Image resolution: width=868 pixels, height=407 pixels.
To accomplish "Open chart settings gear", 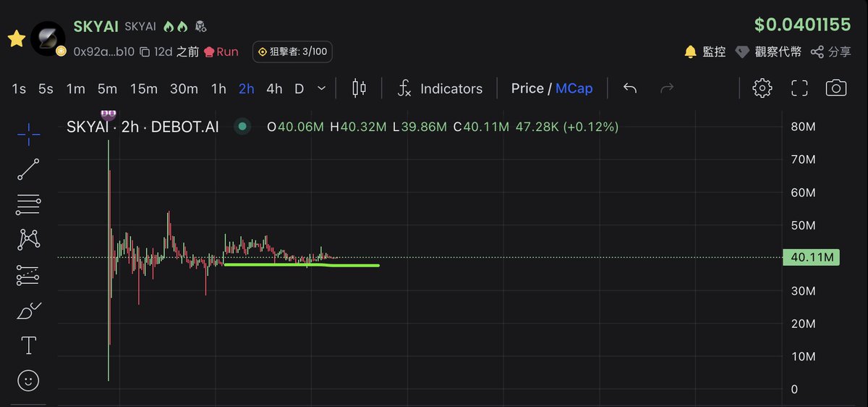I will 762,88.
